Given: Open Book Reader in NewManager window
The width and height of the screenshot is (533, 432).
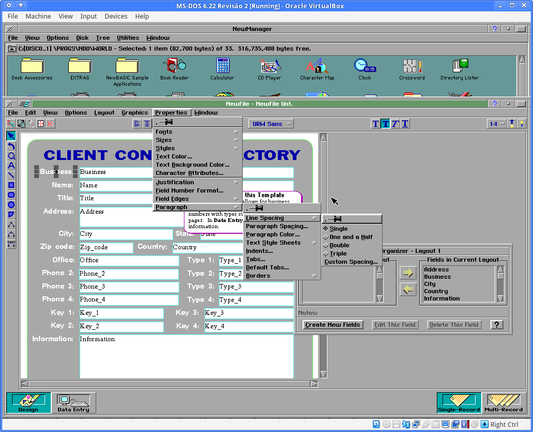Looking at the screenshot, I should click(x=174, y=69).
